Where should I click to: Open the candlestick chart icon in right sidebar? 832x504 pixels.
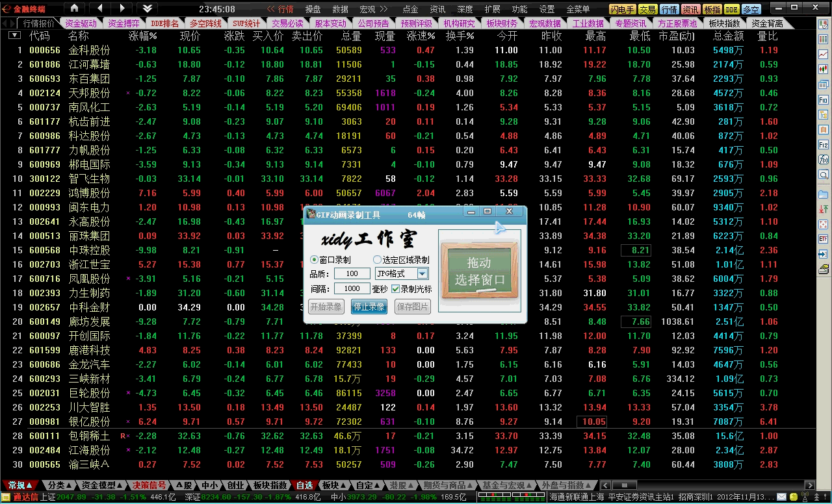pos(824,69)
